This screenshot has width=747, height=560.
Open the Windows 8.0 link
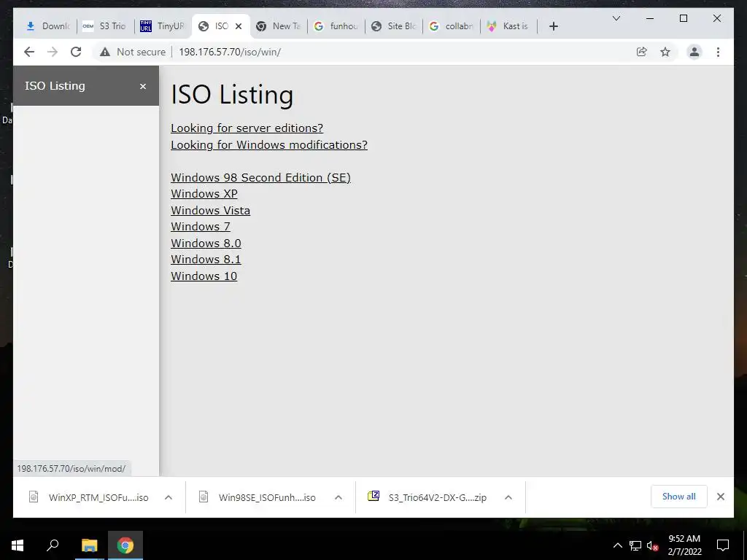click(x=206, y=244)
